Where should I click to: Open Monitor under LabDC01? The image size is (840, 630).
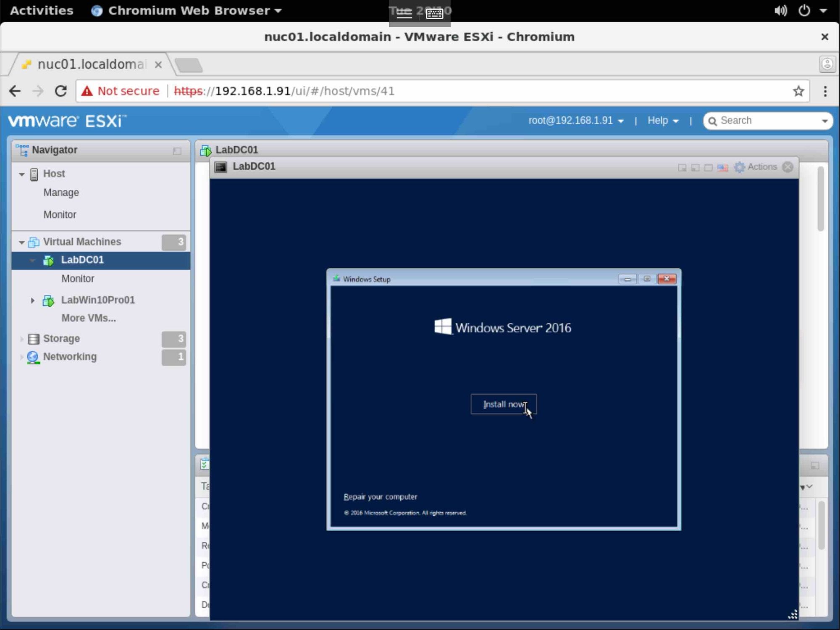[x=78, y=279]
